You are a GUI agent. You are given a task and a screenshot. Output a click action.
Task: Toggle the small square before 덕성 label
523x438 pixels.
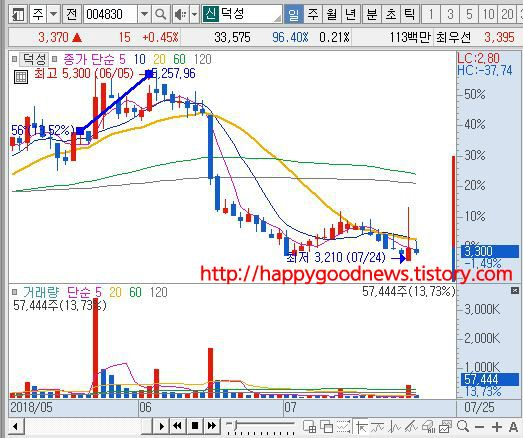tap(14, 59)
